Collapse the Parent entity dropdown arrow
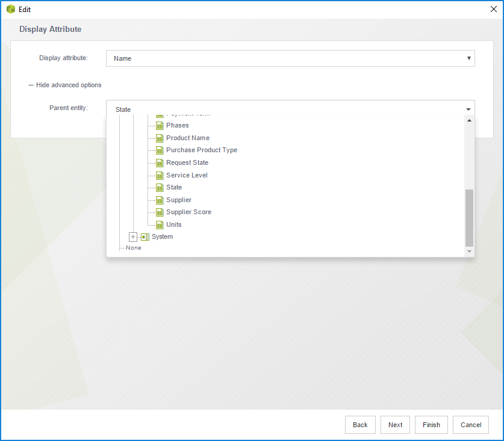 [468, 109]
